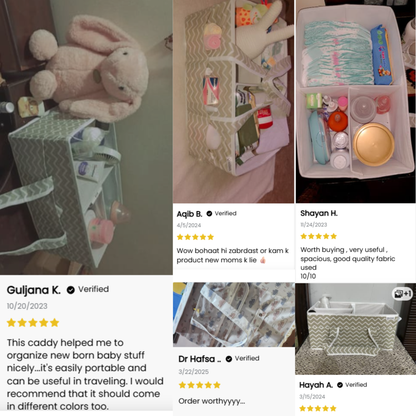Open Hayah A.'s chevron caddy photo
Screen dimensions: 416x416
tap(355, 329)
